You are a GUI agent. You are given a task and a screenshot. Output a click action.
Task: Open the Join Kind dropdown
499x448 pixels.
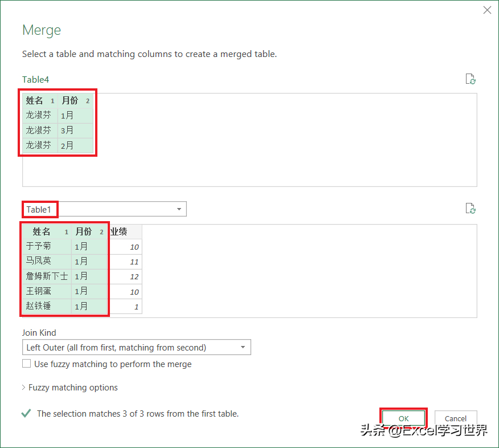137,347
